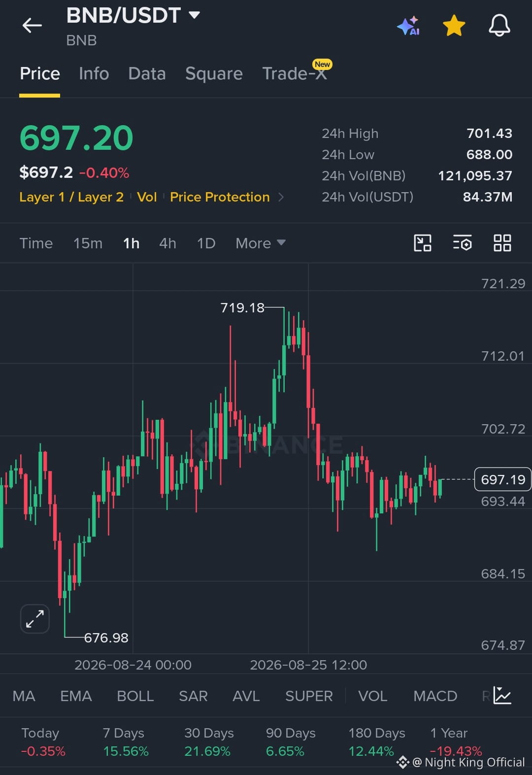Tap the 24h Vol(USDT) value 84.37M
The width and height of the screenshot is (532, 775).
click(487, 197)
